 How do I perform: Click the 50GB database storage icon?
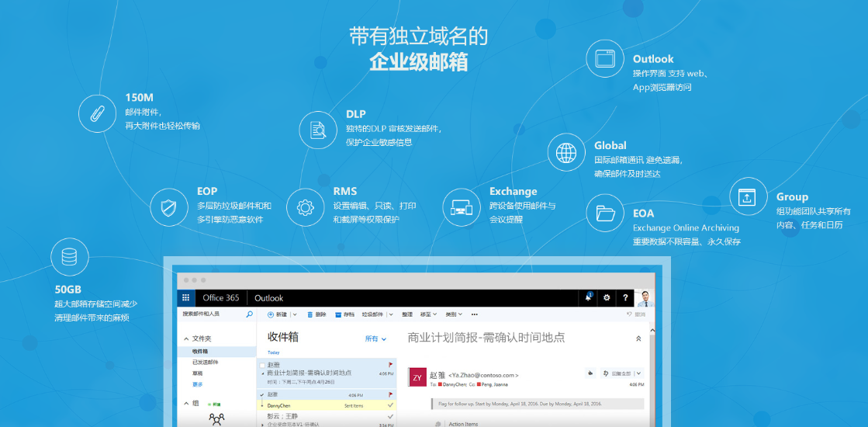point(69,257)
